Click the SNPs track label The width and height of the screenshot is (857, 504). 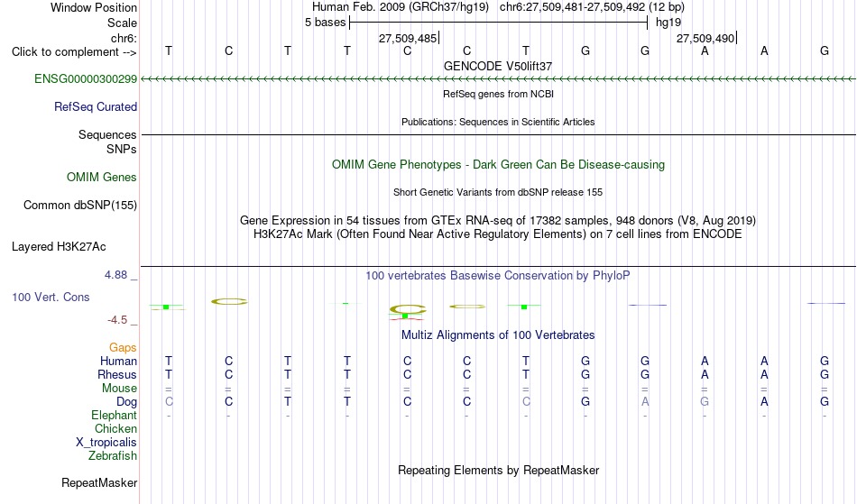pos(122,150)
